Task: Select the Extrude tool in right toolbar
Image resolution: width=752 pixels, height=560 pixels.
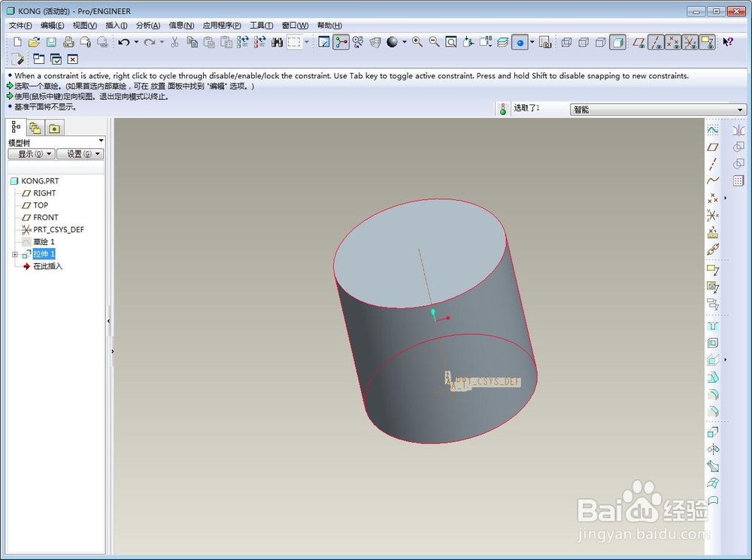Action: [713, 432]
